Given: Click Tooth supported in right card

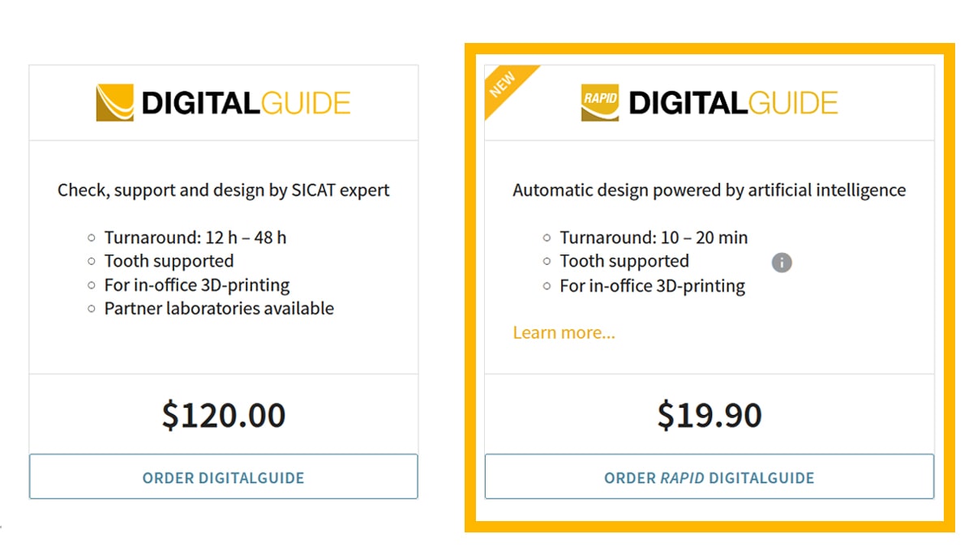Looking at the screenshot, I should [x=624, y=261].
